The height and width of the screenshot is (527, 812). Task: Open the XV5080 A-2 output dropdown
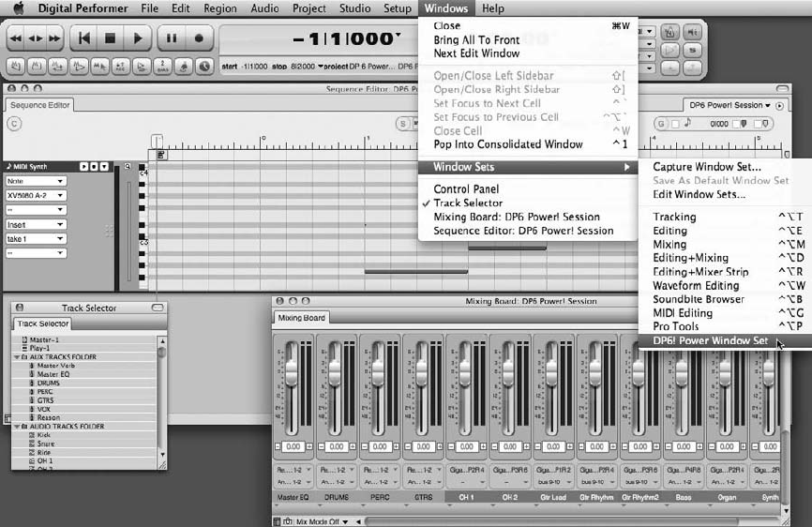click(36, 196)
